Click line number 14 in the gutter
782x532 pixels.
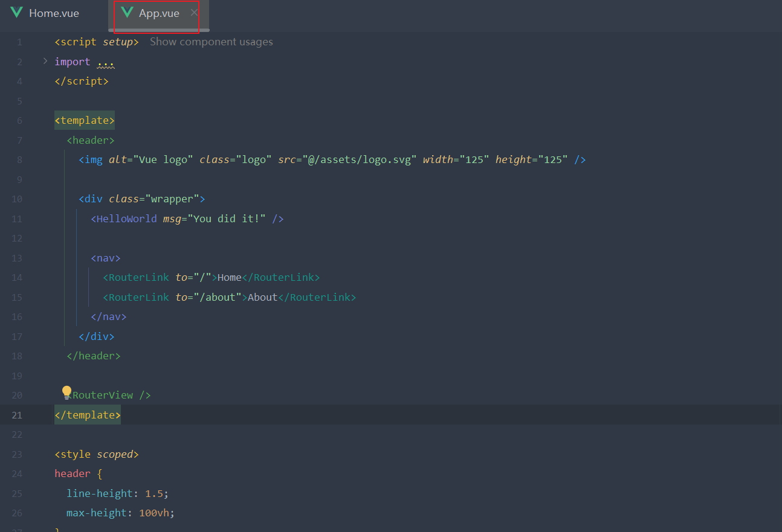pos(17,277)
